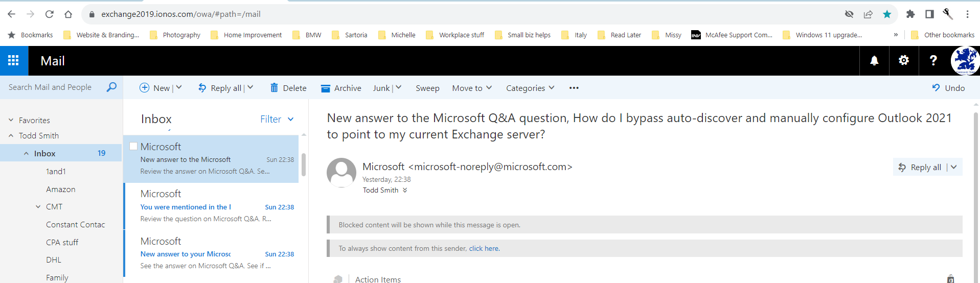Click Undo button
This screenshot has width=980, height=283.
(948, 88)
